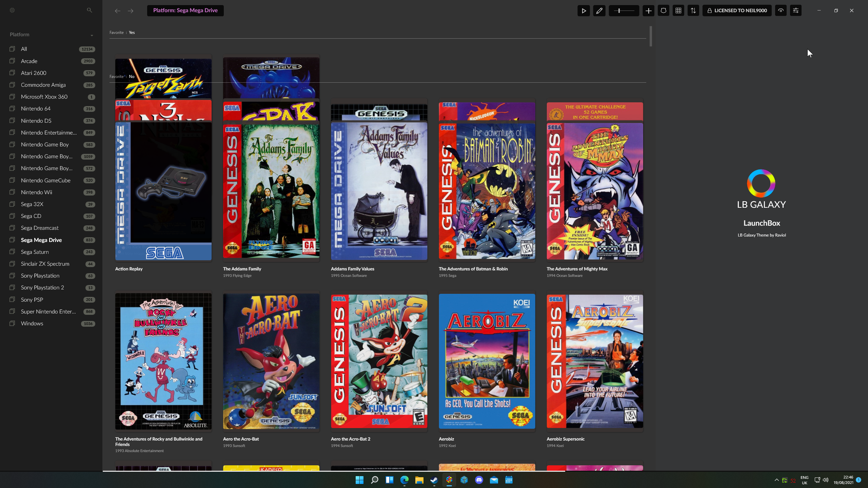Select The Addams Family cover
868x488 pixels.
pos(271,191)
